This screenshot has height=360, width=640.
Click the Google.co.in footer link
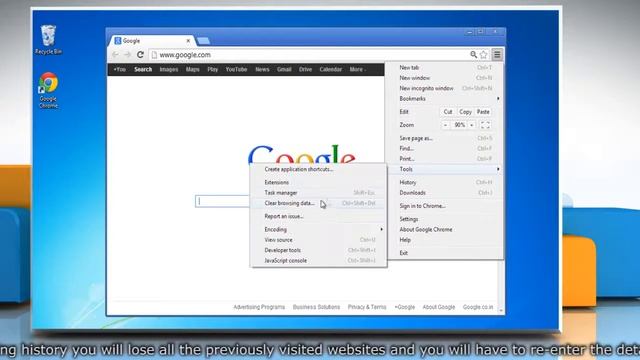[478, 307]
